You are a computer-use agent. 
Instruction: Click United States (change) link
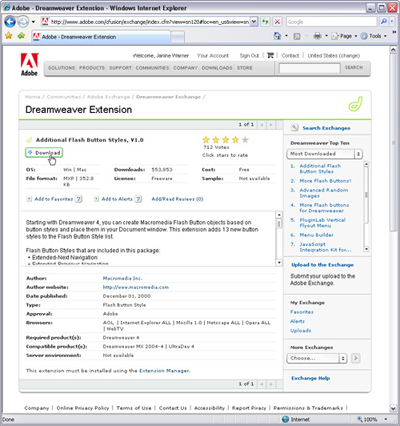coord(334,56)
